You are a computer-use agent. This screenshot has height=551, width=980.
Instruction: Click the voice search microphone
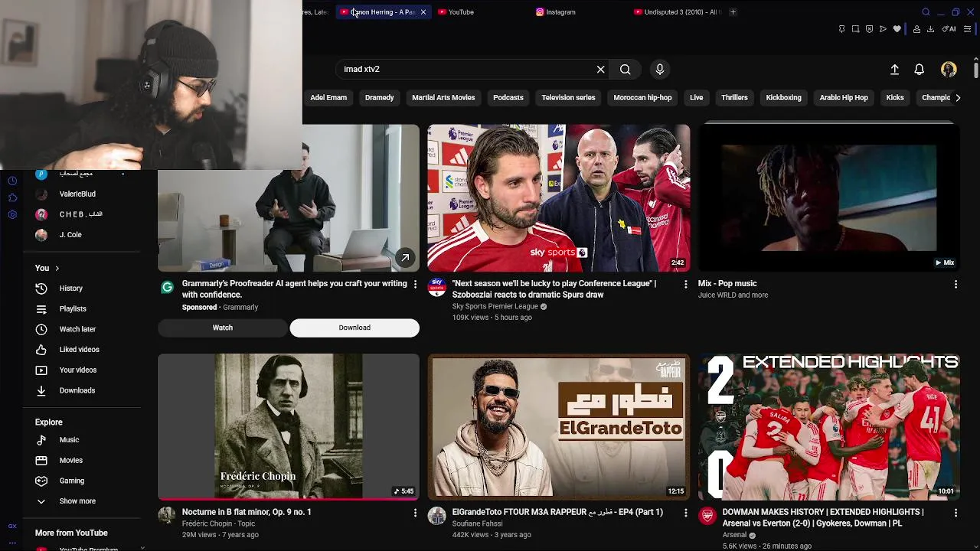[660, 69]
